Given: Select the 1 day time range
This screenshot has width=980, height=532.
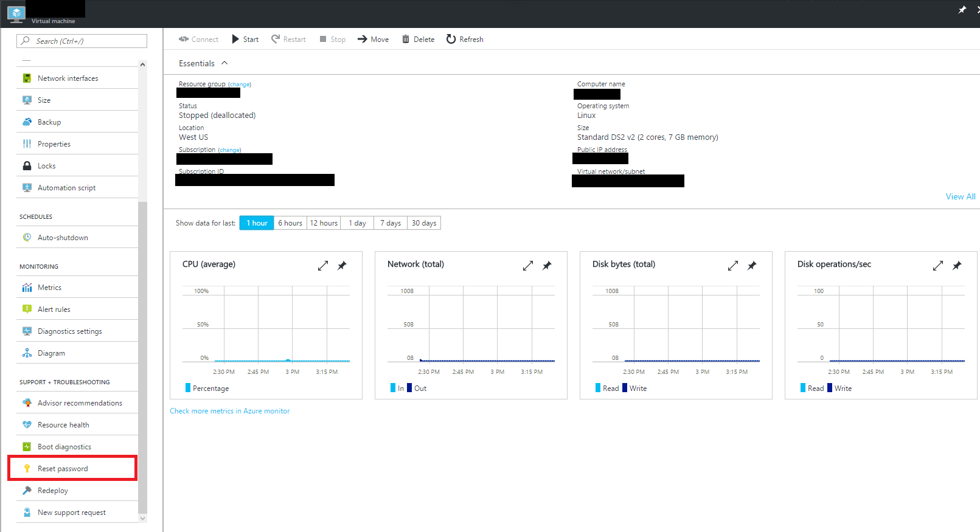Looking at the screenshot, I should (357, 223).
